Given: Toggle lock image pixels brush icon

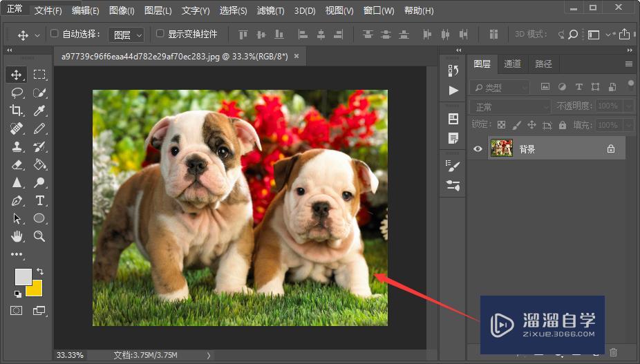Looking at the screenshot, I should pos(517,125).
